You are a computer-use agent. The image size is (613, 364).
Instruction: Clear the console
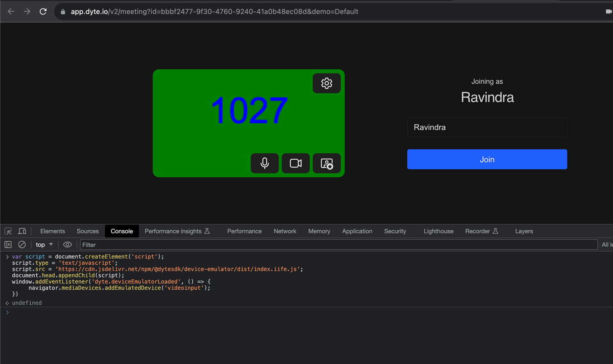[22, 244]
